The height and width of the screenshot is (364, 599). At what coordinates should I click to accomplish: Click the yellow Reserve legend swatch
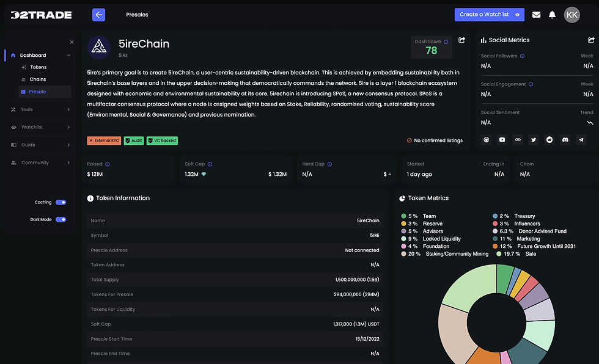point(403,224)
